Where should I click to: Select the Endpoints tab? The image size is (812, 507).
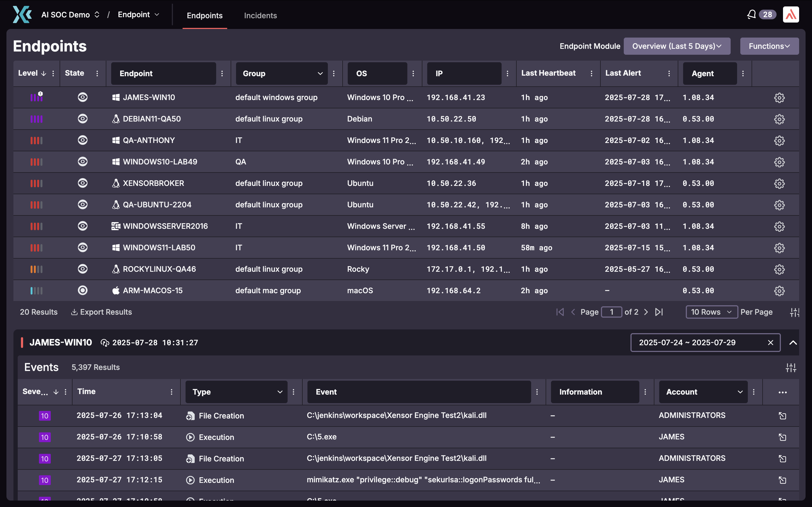point(204,16)
